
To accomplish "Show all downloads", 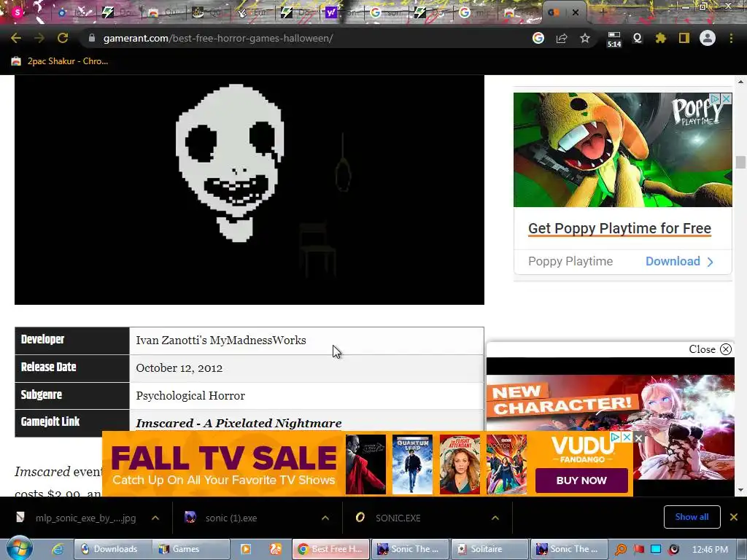I will click(x=692, y=517).
